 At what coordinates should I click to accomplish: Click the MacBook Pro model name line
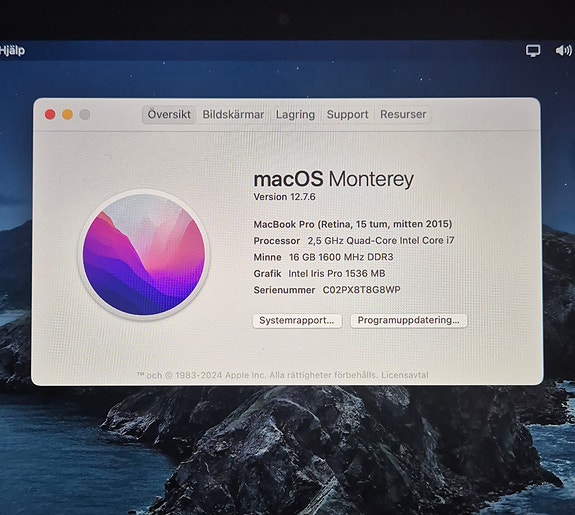point(353,224)
